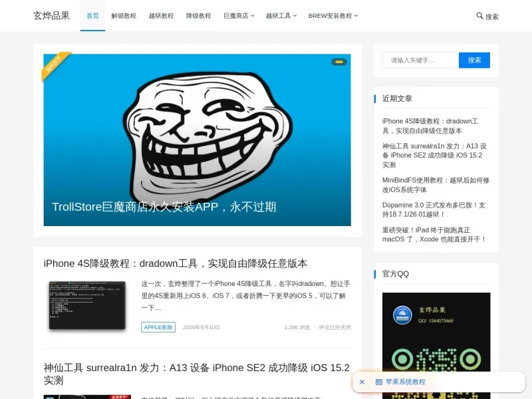Click the 1,386 浏览 view count

(297, 327)
